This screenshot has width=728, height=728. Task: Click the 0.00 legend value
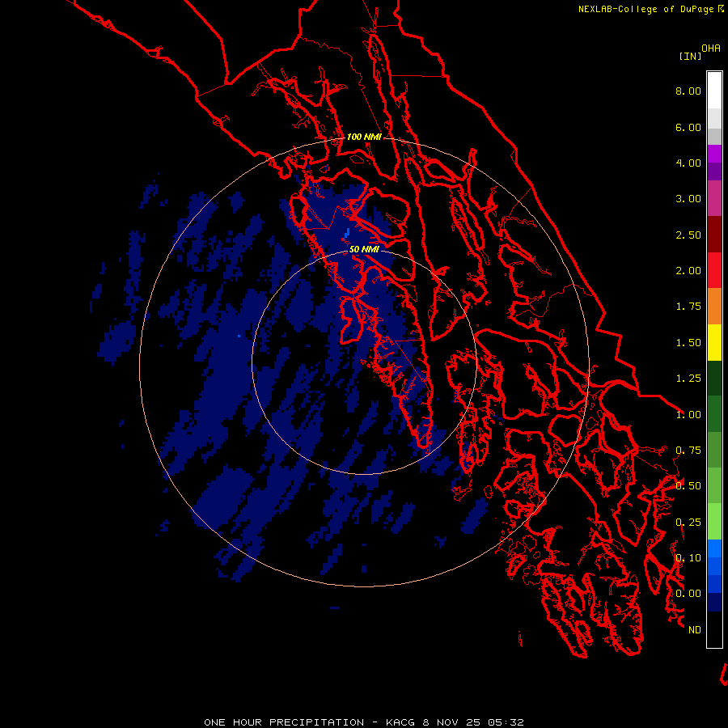tap(688, 594)
